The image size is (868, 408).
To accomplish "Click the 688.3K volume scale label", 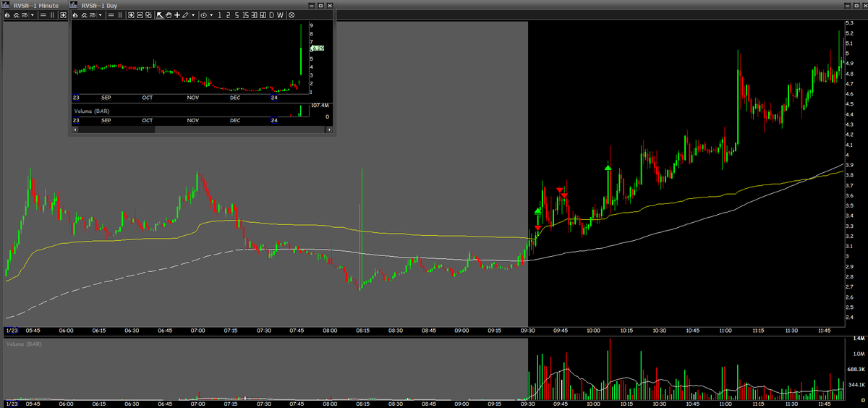I will click(856, 370).
